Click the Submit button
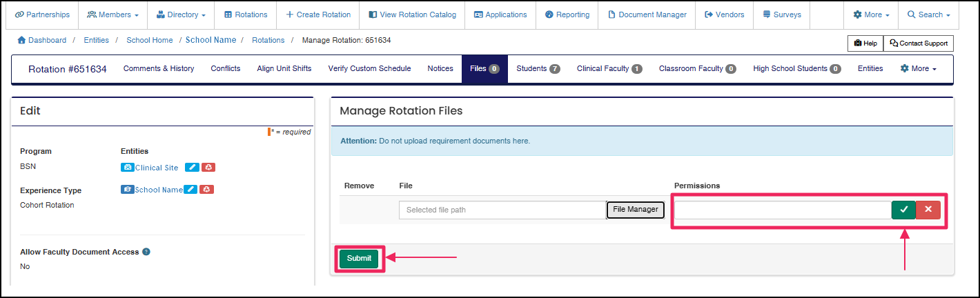 pyautogui.click(x=359, y=259)
